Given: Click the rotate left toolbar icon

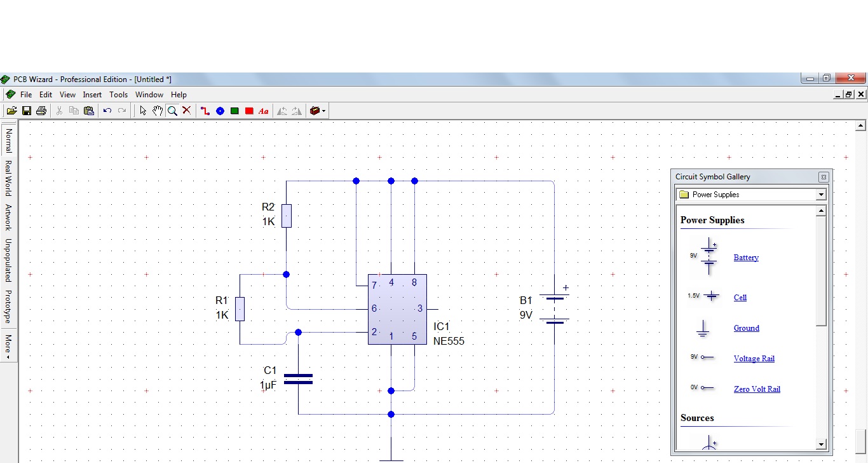Looking at the screenshot, I should coord(282,111).
